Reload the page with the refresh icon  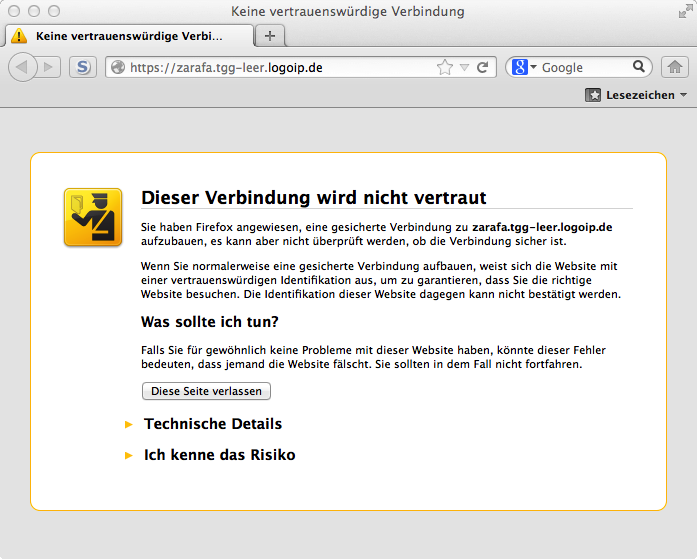[482, 68]
